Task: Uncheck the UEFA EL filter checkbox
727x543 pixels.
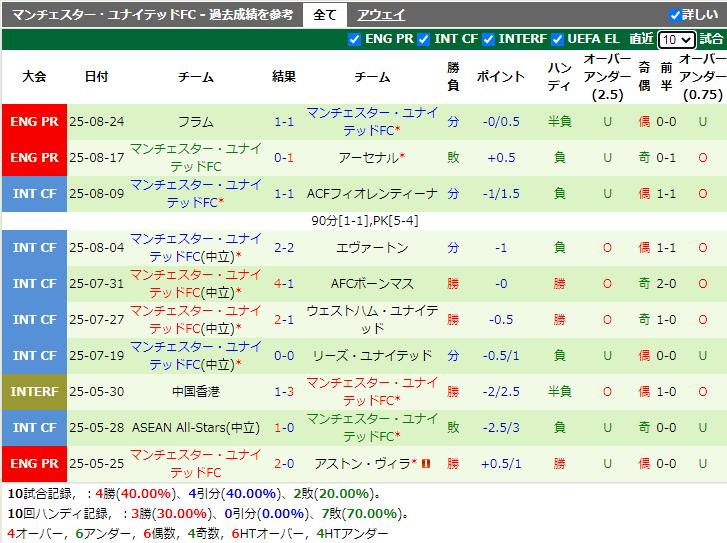Action: click(557, 39)
